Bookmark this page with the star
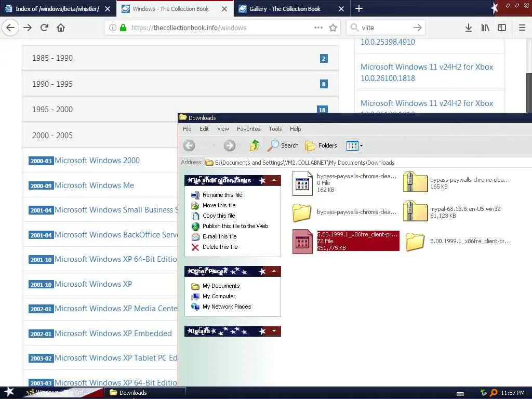This screenshot has height=399, width=532. (x=333, y=28)
